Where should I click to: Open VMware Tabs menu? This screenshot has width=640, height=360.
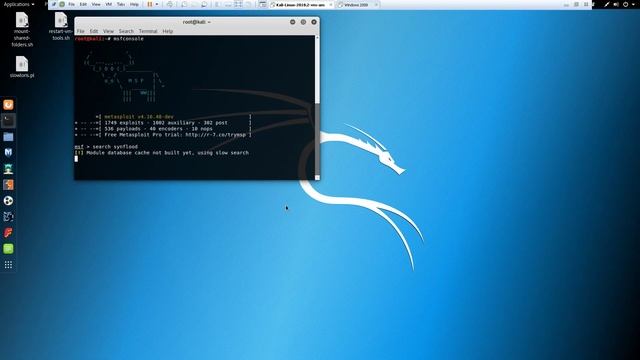click(121, 4)
